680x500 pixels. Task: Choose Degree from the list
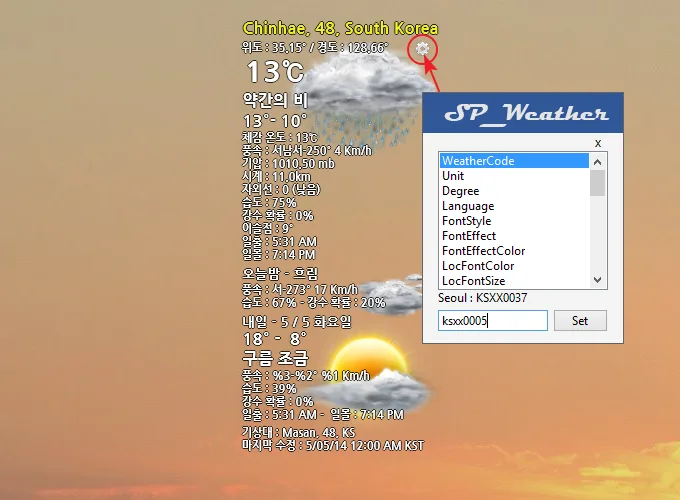pos(514,191)
